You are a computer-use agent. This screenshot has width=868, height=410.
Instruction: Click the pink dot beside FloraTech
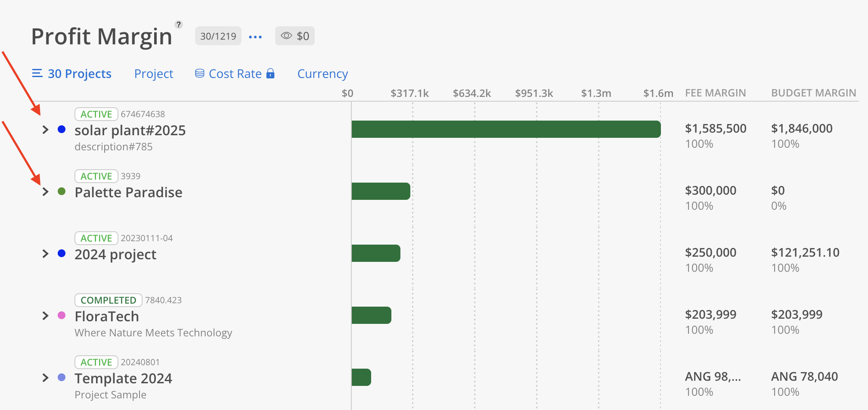62,315
